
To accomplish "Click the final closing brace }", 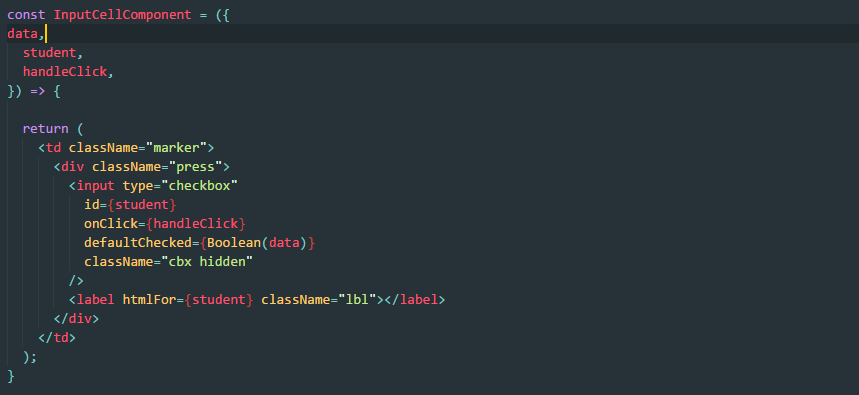I will tap(11, 376).
